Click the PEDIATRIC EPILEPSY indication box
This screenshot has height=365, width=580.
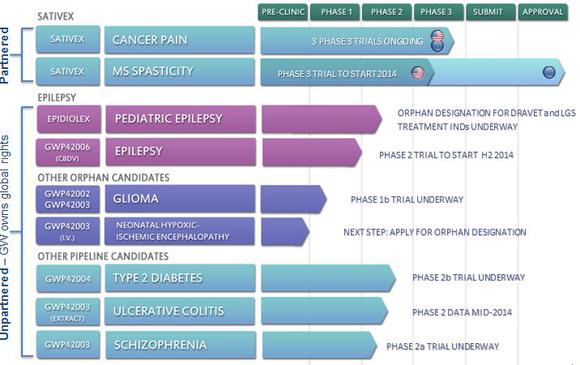181,119
